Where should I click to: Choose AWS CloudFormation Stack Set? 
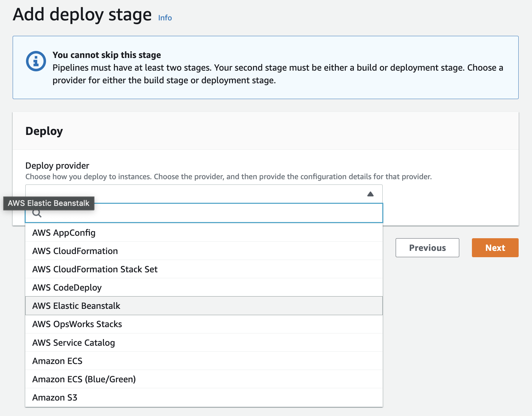coord(204,269)
